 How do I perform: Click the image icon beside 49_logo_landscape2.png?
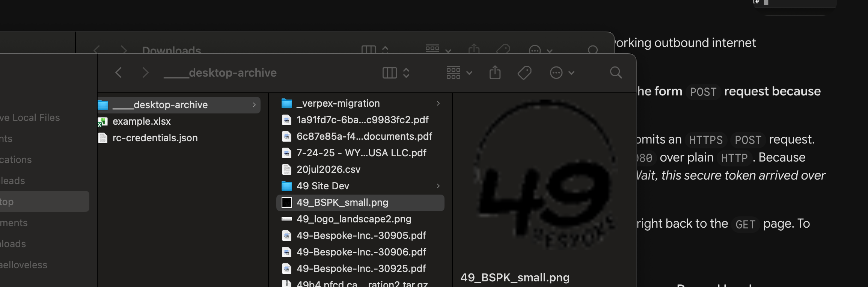pos(287,219)
